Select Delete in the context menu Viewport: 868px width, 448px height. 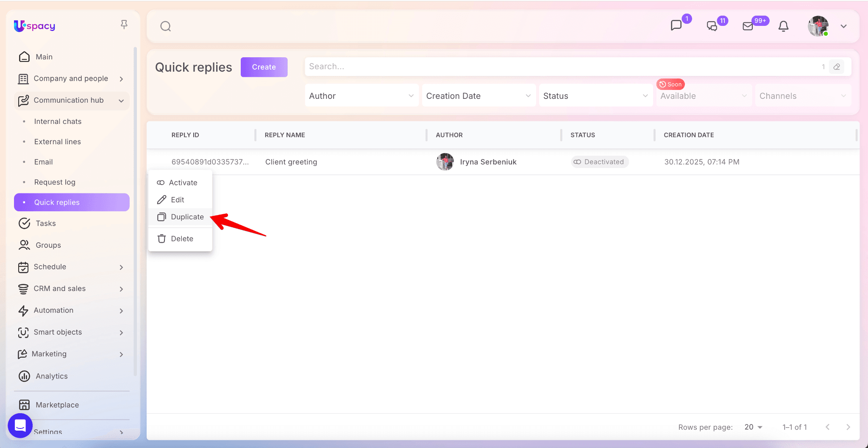(182, 238)
